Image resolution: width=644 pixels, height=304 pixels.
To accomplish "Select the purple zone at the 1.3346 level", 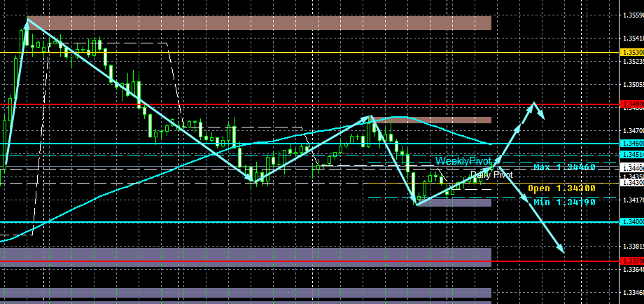I will click(246, 293).
